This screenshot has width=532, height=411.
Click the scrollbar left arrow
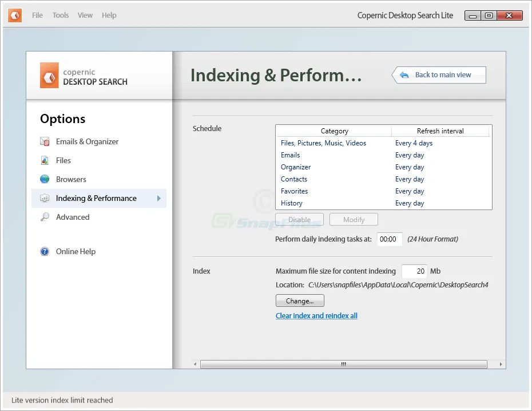click(195, 364)
